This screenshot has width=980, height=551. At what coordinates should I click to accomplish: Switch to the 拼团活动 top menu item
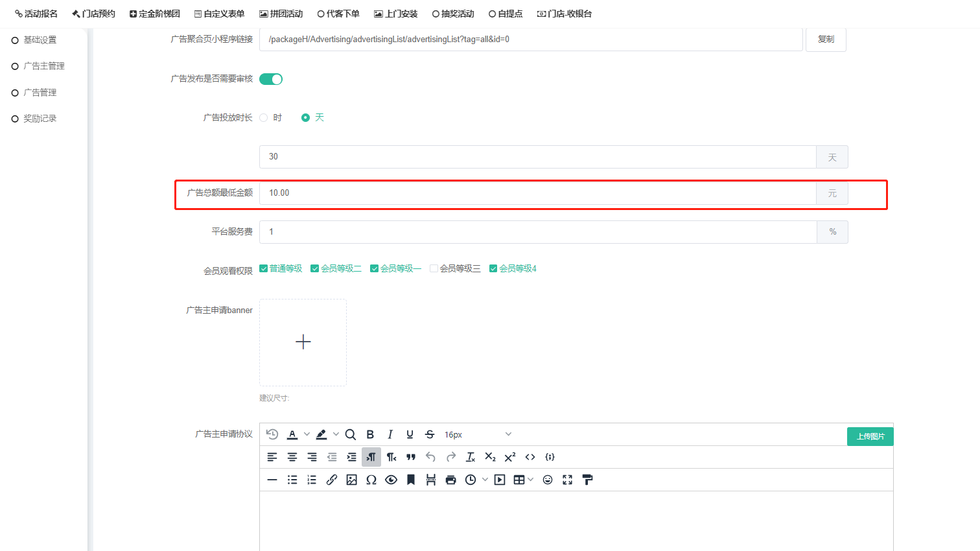(x=281, y=14)
